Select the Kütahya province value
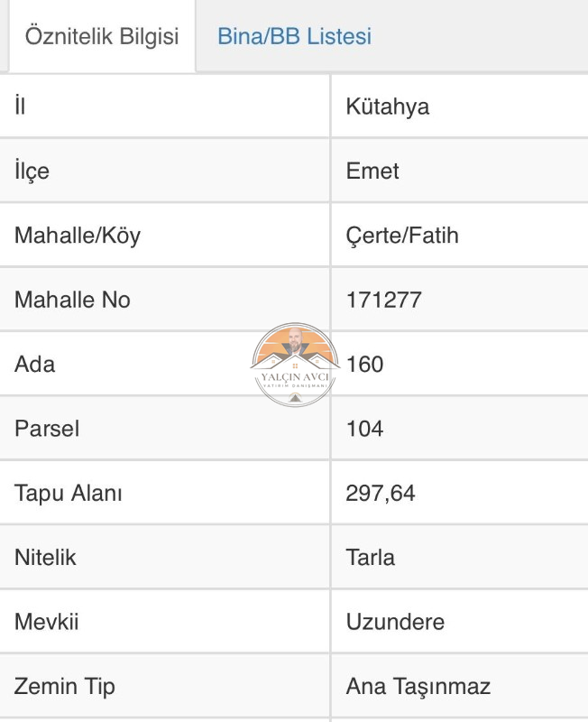Screen dimensions: 588x722 (388, 106)
